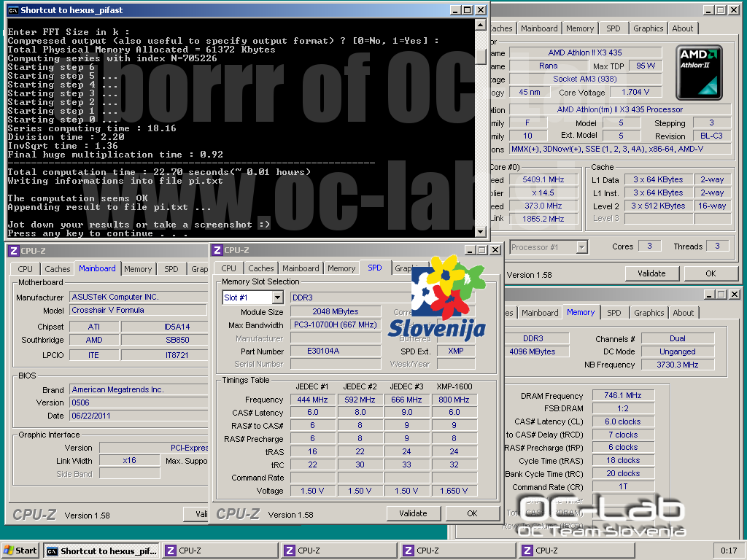This screenshot has width=747, height=560.
Task: Click the Z icon in Mainboard CPU-Z title bar
Action: click(x=14, y=251)
